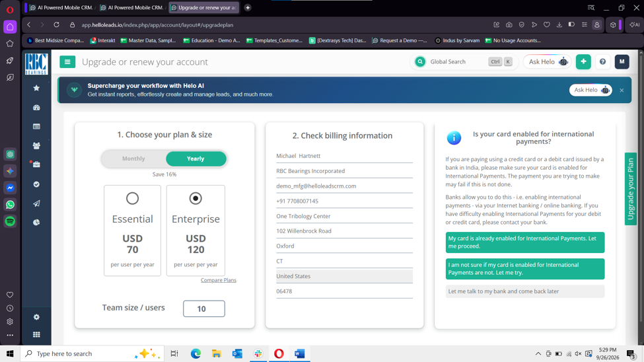644x362 pixels.
Task: Open the briefcase icon in sidebar
Action: (36, 164)
